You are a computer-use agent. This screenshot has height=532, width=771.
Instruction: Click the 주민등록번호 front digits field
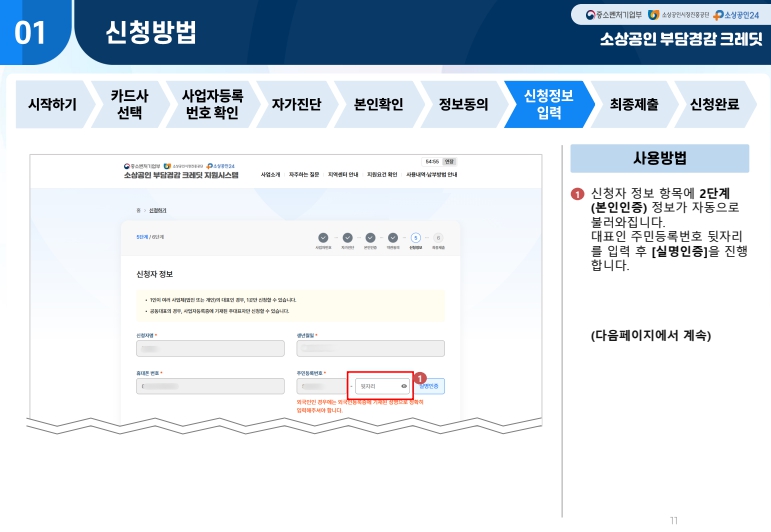point(323,386)
